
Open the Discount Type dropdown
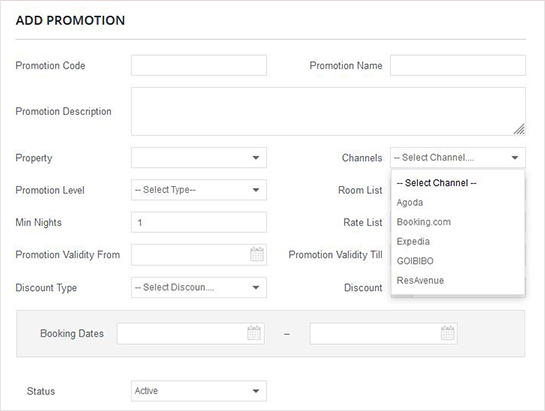tap(199, 288)
